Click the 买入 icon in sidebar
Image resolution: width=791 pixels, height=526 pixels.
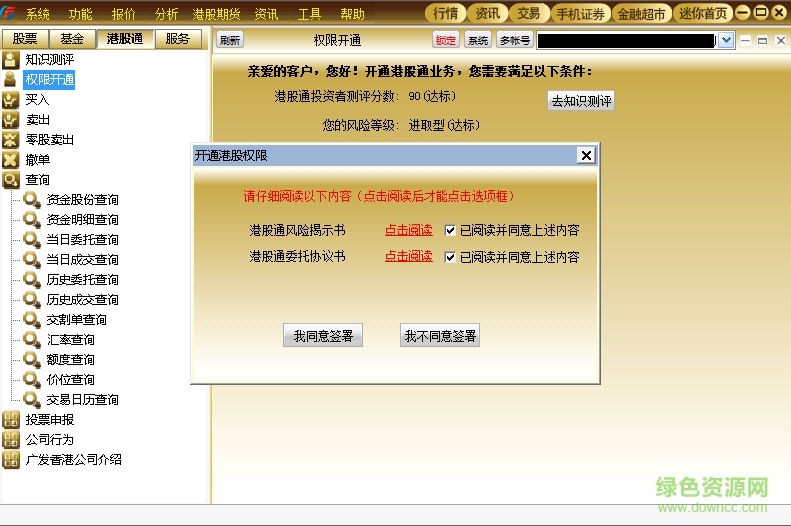[10, 100]
